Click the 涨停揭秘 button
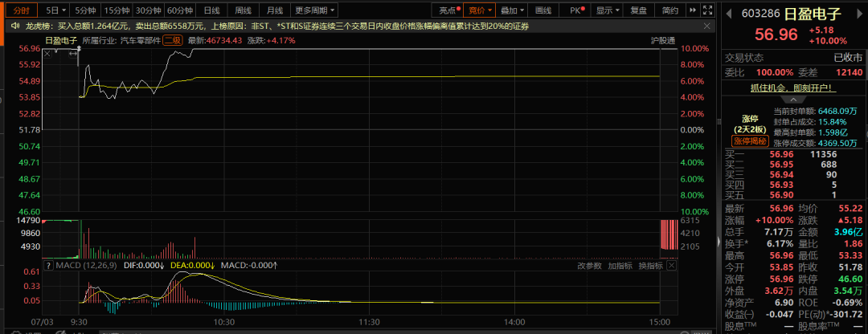The height and width of the screenshot is (334, 868). [x=749, y=141]
